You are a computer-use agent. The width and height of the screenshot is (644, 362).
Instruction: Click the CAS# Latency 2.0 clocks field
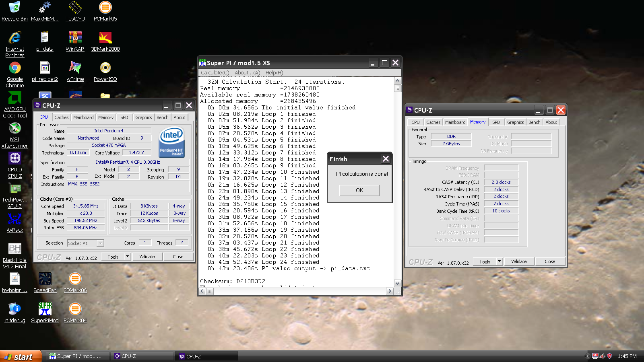(x=501, y=182)
